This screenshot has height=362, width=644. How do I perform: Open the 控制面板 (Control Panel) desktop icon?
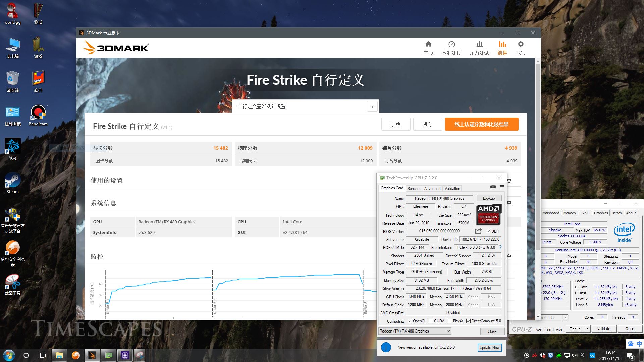pos(13,115)
